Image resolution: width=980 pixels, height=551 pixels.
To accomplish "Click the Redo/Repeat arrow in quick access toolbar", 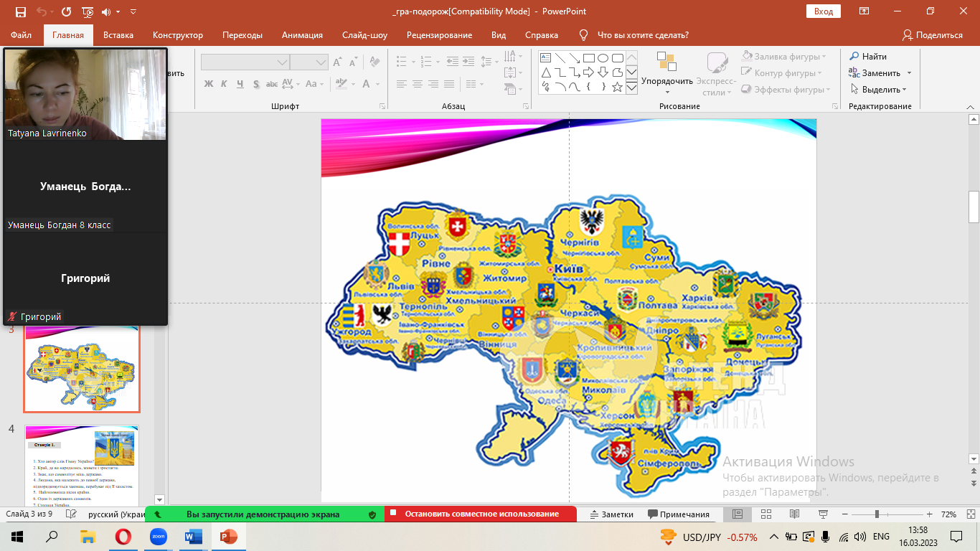I will tap(66, 11).
